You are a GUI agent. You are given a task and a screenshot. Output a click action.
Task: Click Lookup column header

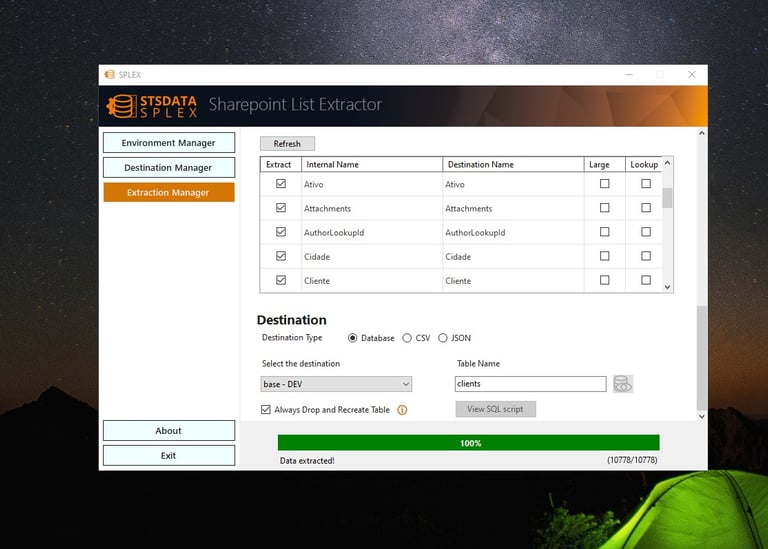[644, 165]
